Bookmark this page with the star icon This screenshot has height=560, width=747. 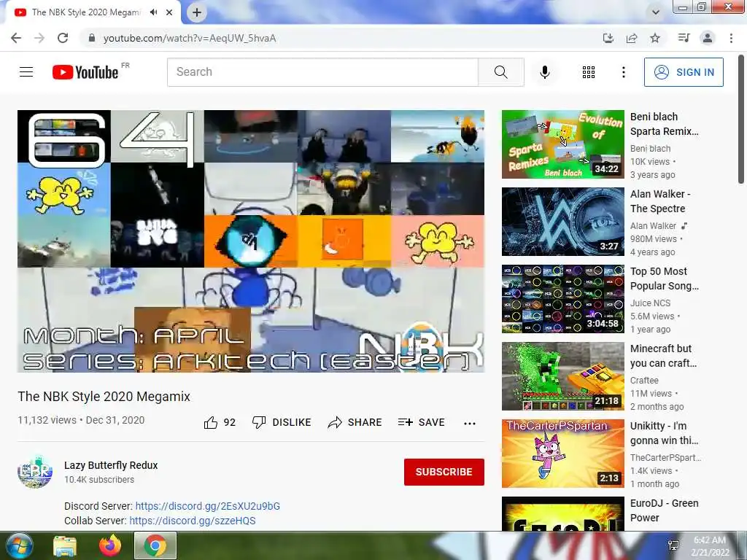655,38
